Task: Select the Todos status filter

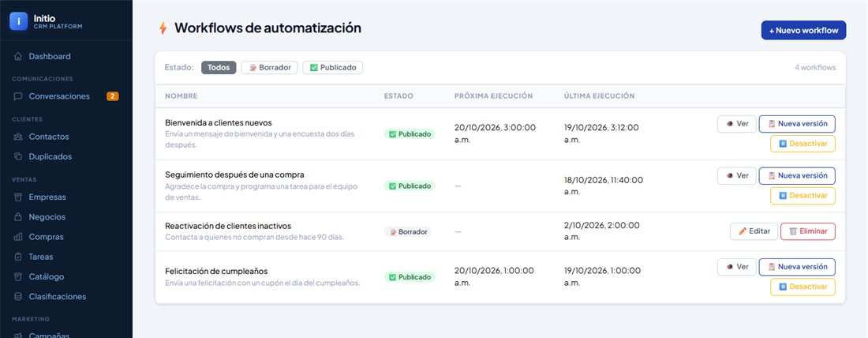Action: click(x=219, y=68)
